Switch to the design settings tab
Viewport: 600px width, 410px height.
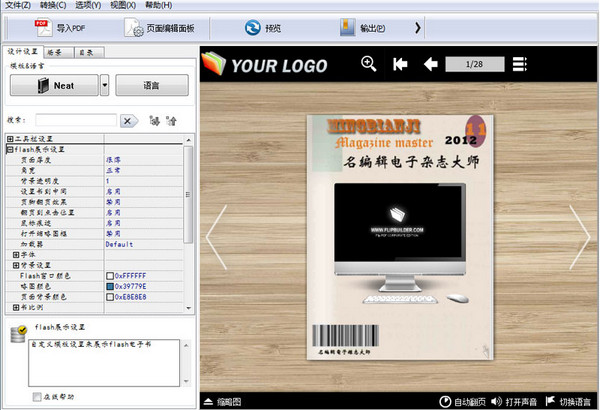(23, 52)
